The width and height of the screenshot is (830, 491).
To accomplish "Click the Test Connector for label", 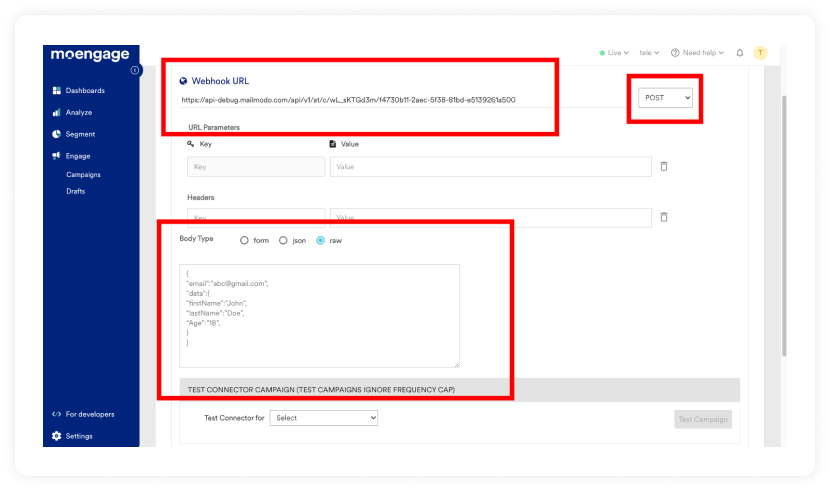I will coord(234,418).
